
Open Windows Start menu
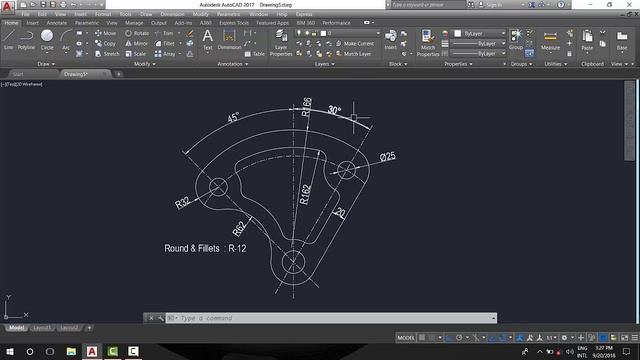point(9,351)
